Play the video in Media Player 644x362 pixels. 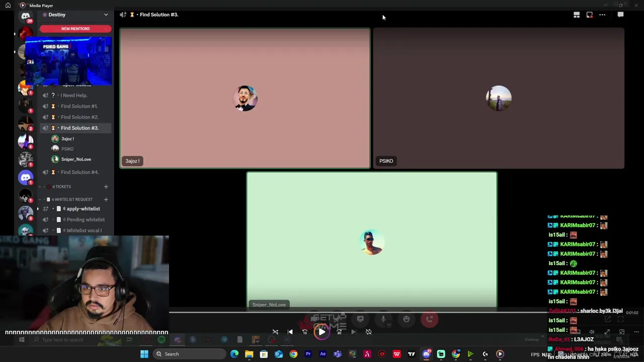tap(321, 332)
